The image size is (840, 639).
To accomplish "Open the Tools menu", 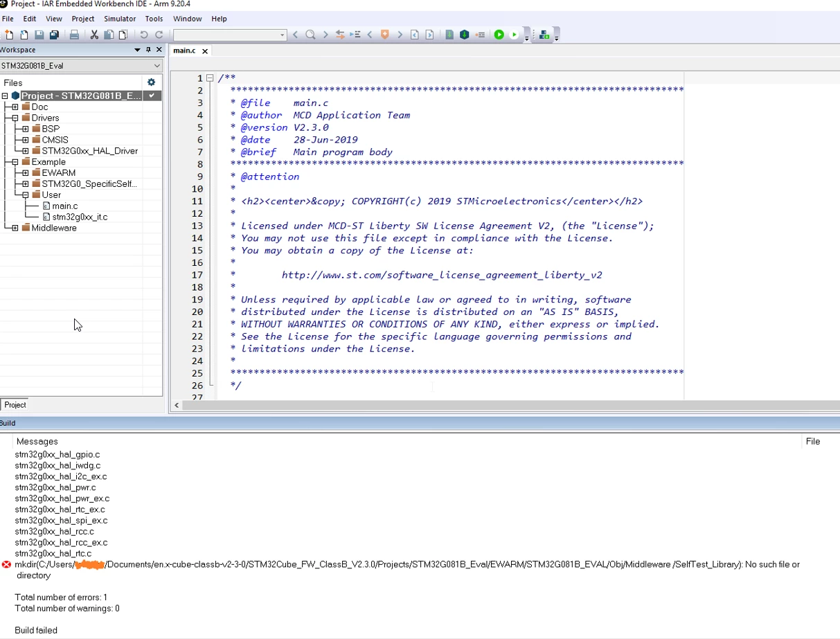I will 154,19.
